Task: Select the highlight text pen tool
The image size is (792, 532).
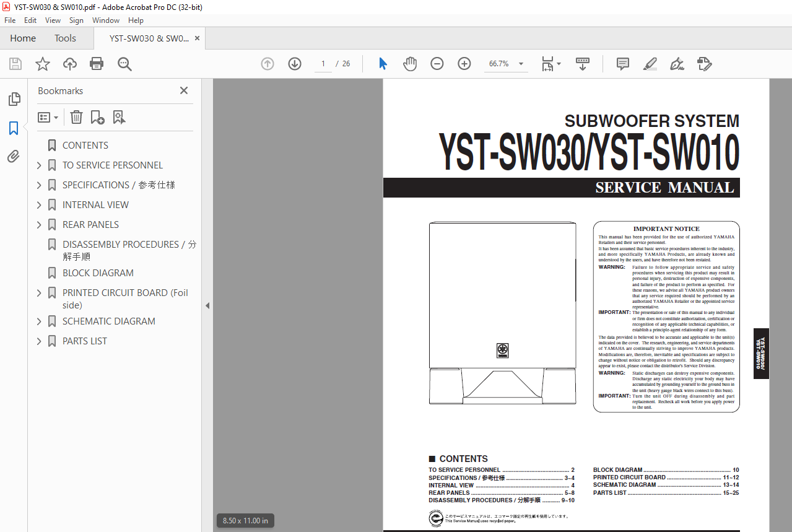Action: point(650,64)
